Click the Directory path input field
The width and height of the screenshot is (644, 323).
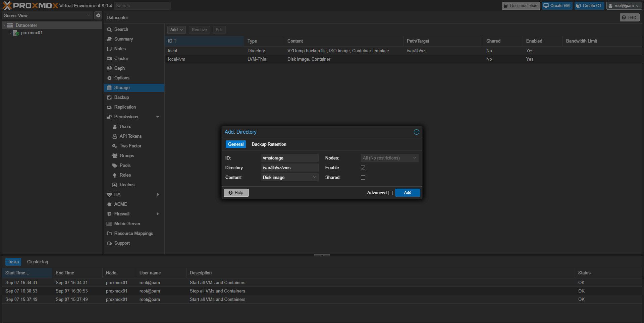tap(289, 168)
